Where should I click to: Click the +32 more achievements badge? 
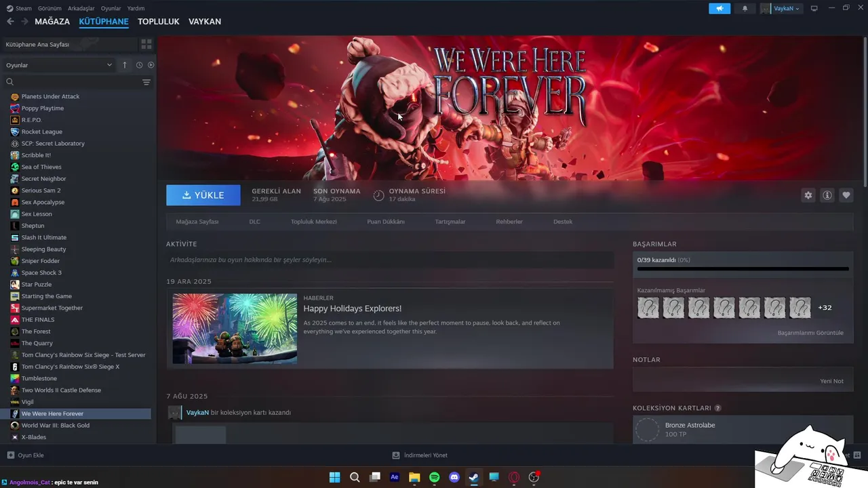click(x=825, y=308)
